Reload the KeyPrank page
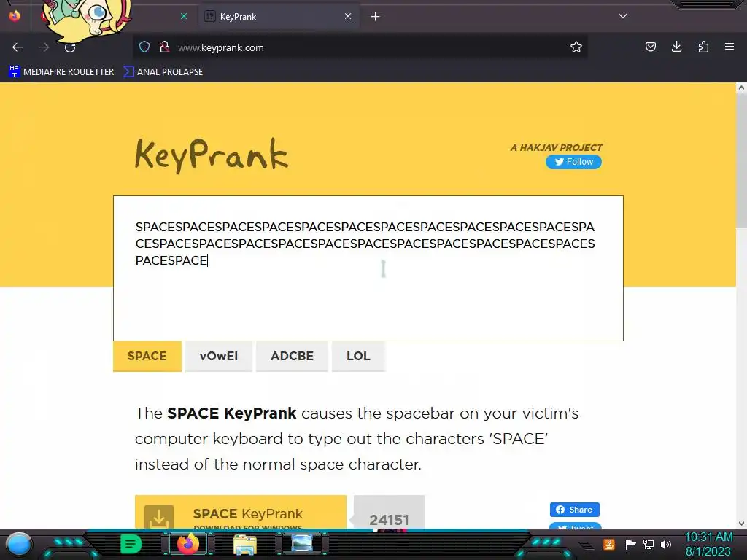Screen dimensions: 747x560 [70, 47]
